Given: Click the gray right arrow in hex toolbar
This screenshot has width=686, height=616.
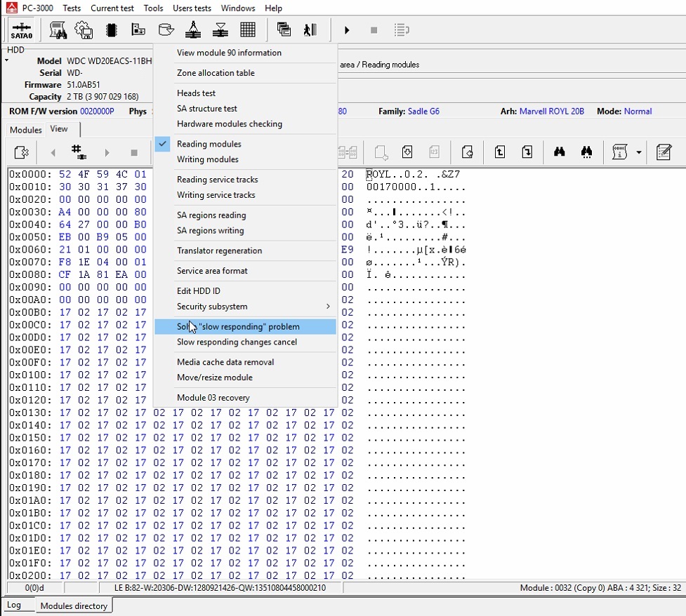Looking at the screenshot, I should [x=107, y=152].
